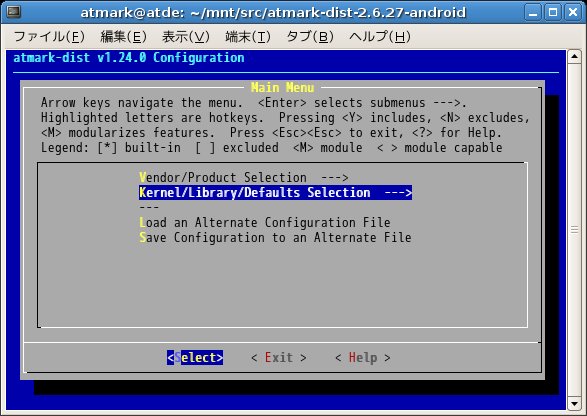
Task: Open the 表示(V) menu
Action: coord(186,36)
